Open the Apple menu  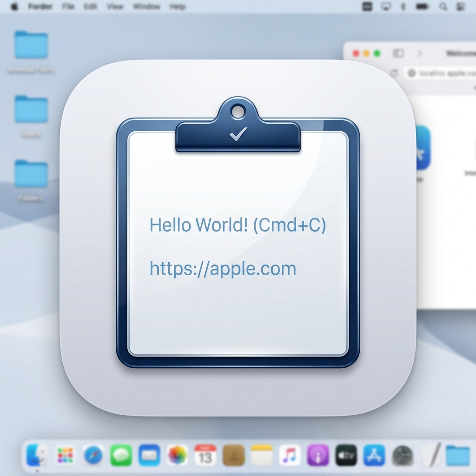click(x=14, y=7)
